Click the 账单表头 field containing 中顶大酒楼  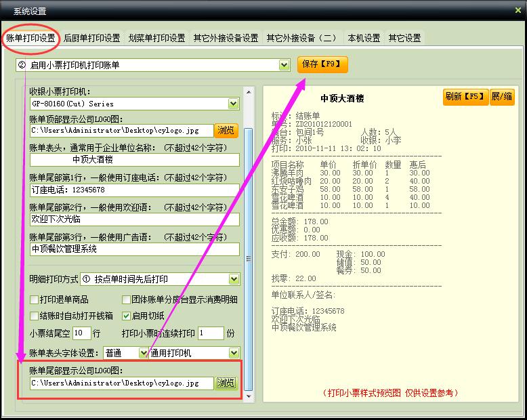135,160
